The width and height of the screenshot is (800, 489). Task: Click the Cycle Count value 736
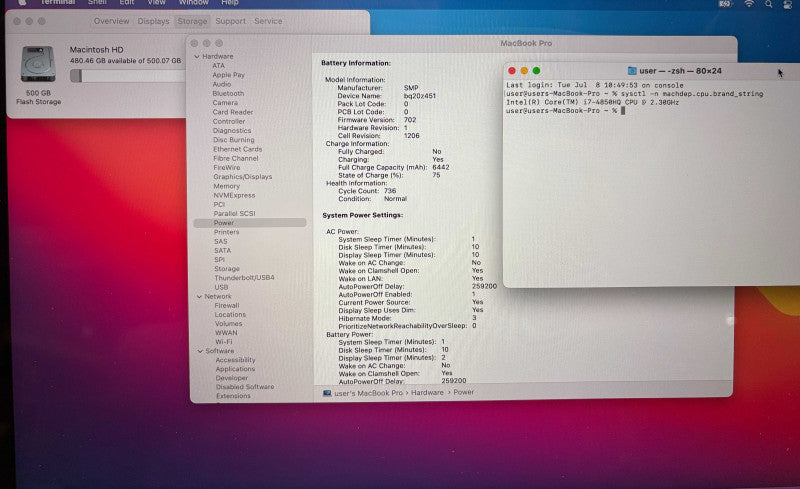[390, 191]
